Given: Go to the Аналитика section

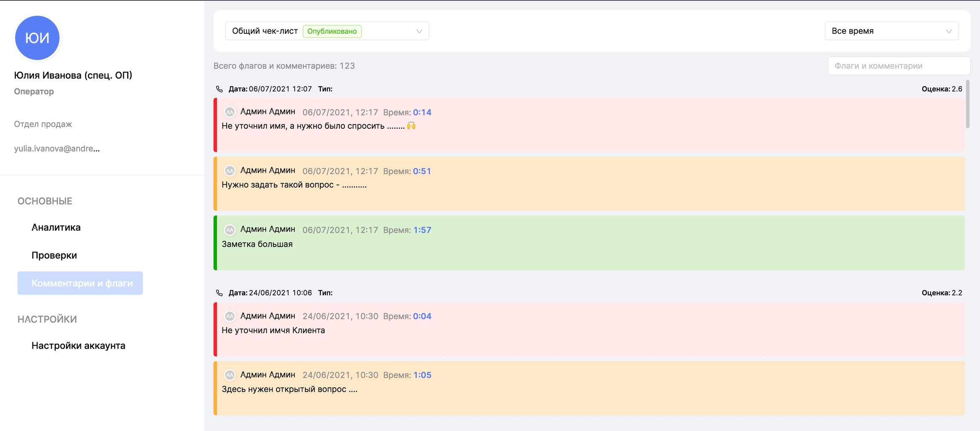Looking at the screenshot, I should [x=56, y=227].
